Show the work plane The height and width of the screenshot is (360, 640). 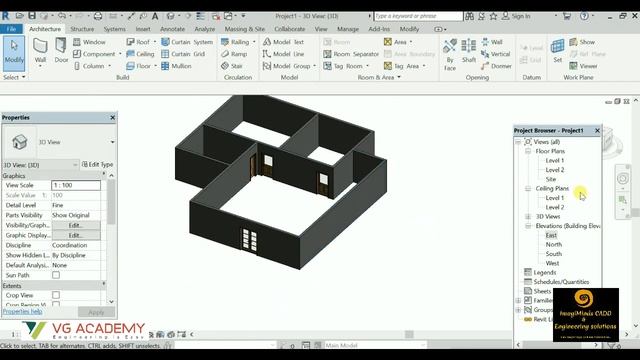[582, 42]
